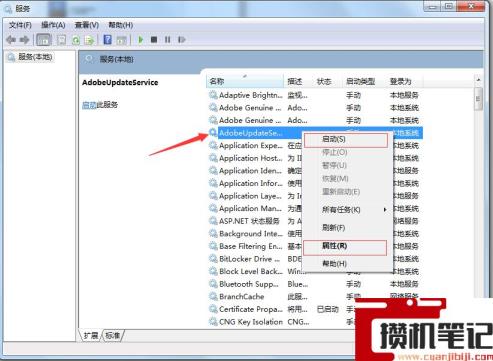Viewport: 493px width, 361px height.
Task: Sort by the 启动类型 column header
Action: 364,81
